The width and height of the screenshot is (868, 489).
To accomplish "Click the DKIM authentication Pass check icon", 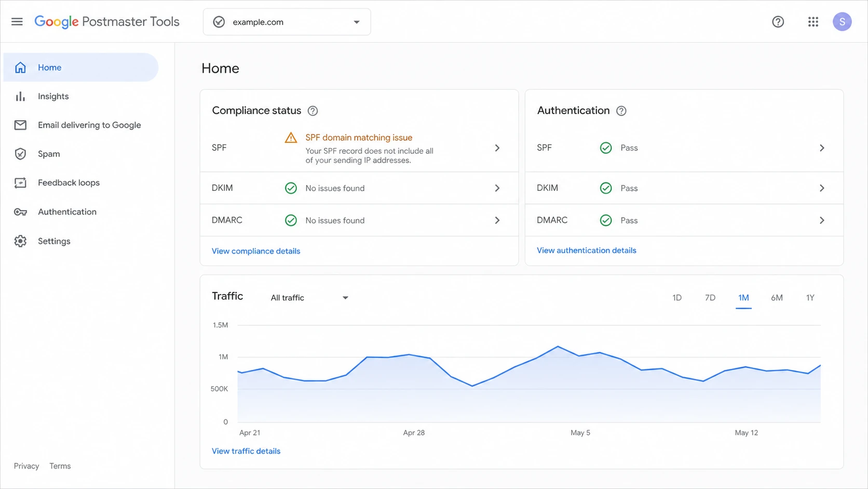I will tap(606, 188).
